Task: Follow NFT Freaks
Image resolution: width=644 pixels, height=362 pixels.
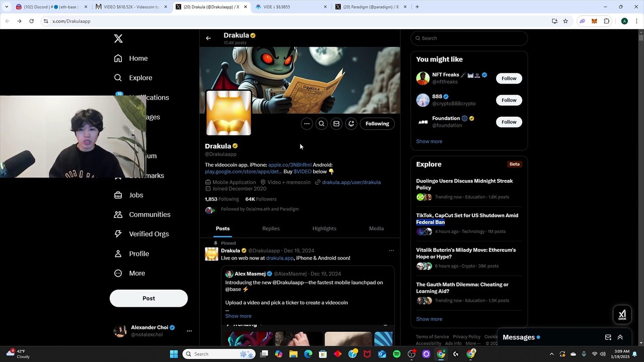Action: click(x=509, y=78)
